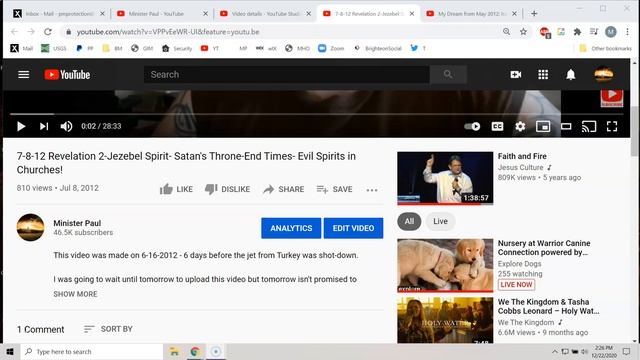The width and height of the screenshot is (640, 360).
Task: Open the notifications bell
Action: [571, 75]
